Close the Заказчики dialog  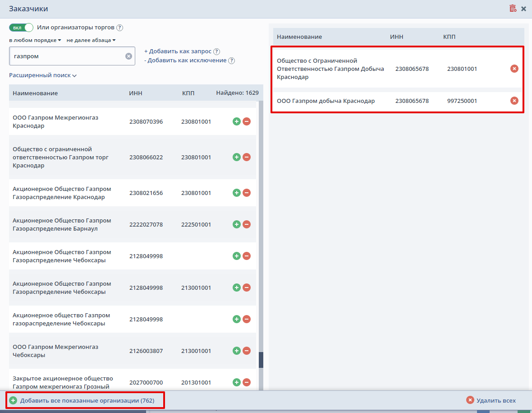[x=523, y=9]
